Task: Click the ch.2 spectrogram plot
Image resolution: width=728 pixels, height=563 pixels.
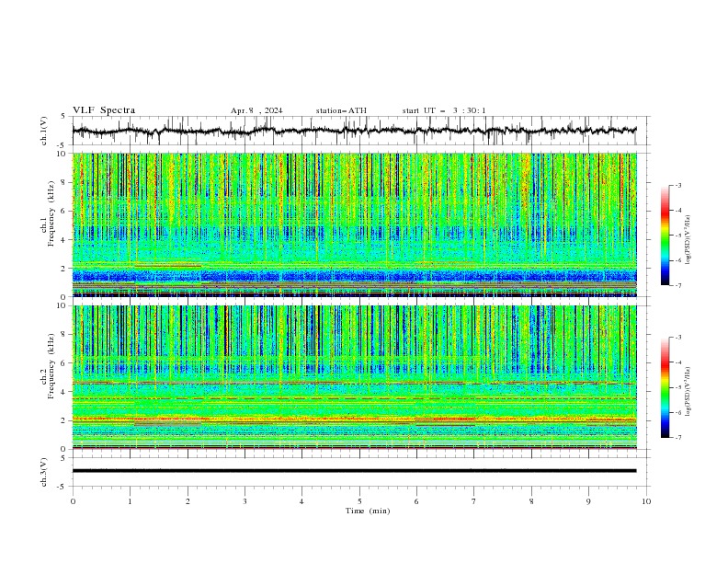Action: [354, 377]
